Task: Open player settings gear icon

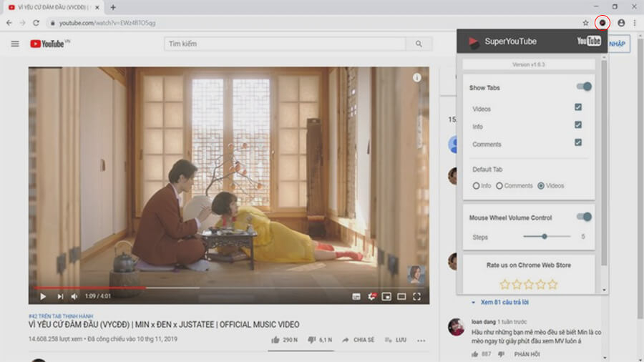Action: pyautogui.click(x=371, y=296)
